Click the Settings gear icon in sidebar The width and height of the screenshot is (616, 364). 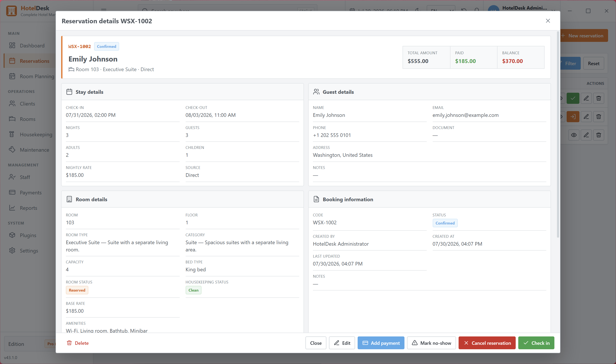pos(12,250)
